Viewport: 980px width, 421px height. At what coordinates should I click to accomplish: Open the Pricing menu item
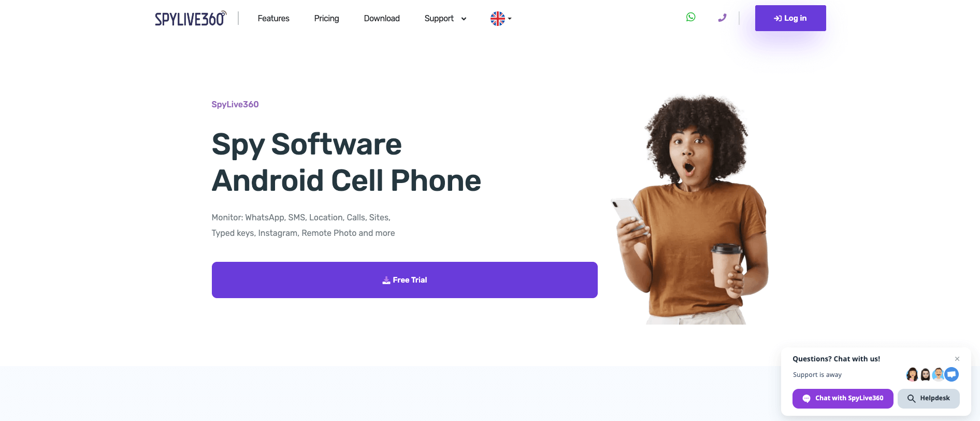pos(326,19)
